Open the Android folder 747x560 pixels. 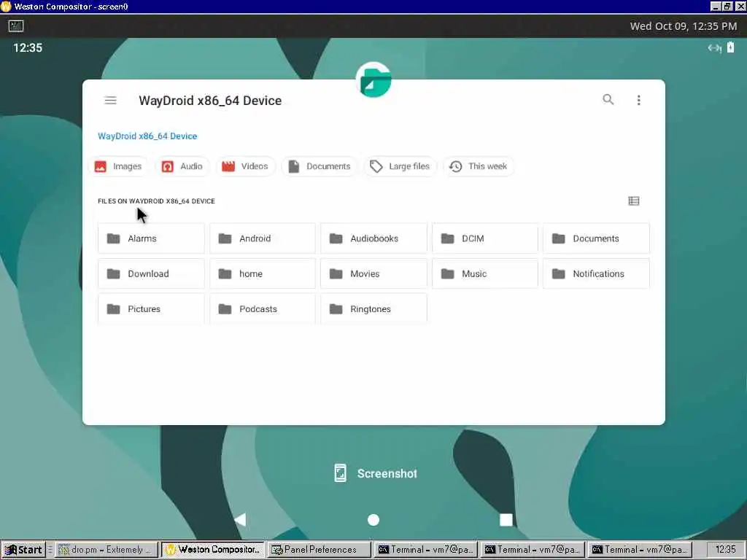(263, 238)
